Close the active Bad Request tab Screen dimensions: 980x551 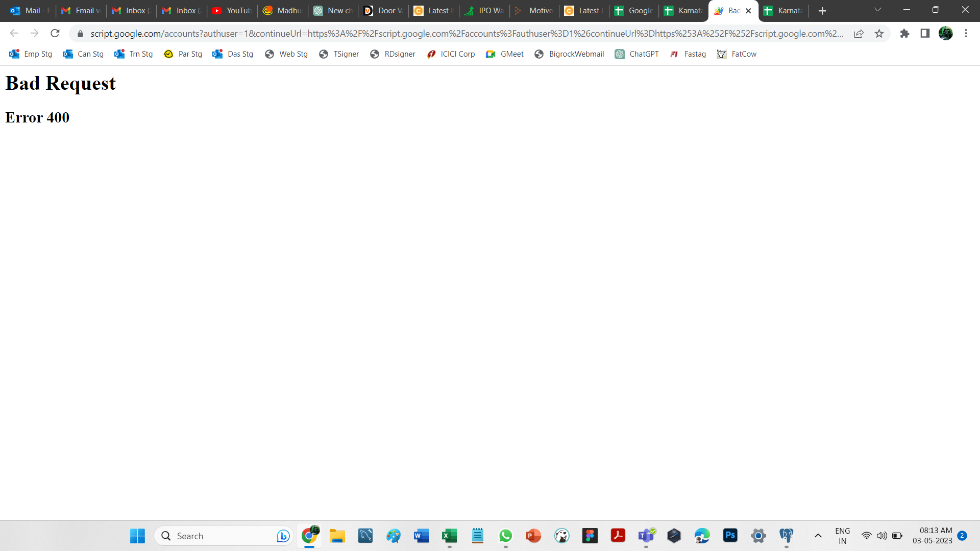pyautogui.click(x=748, y=11)
